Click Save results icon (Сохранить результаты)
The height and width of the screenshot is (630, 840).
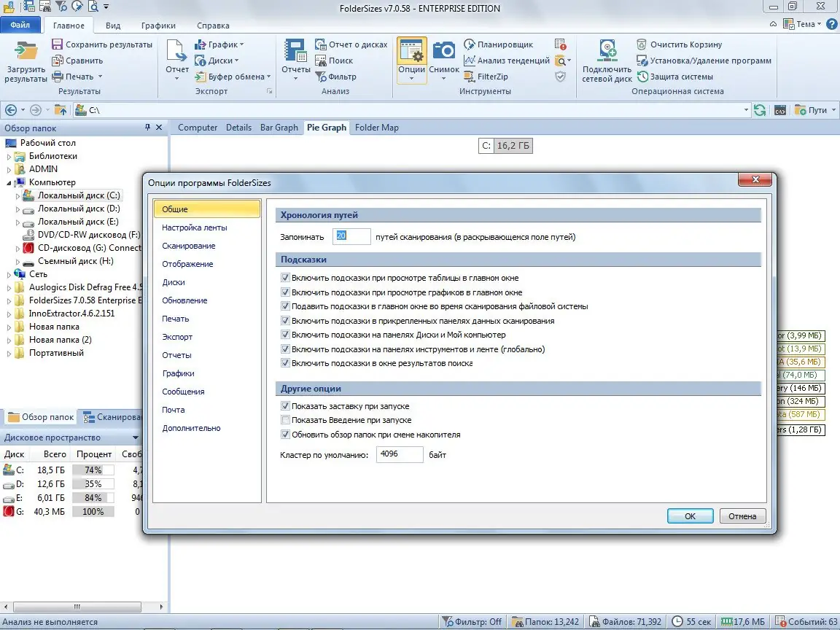[58, 44]
